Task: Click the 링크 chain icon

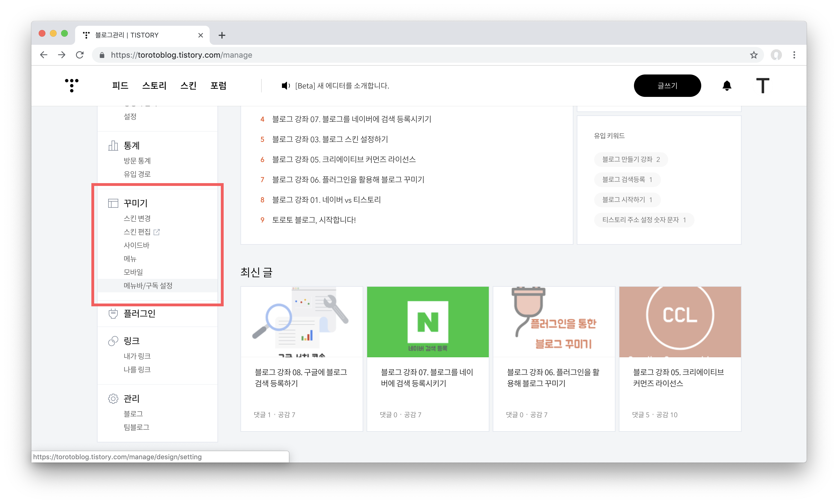Action: tap(113, 341)
